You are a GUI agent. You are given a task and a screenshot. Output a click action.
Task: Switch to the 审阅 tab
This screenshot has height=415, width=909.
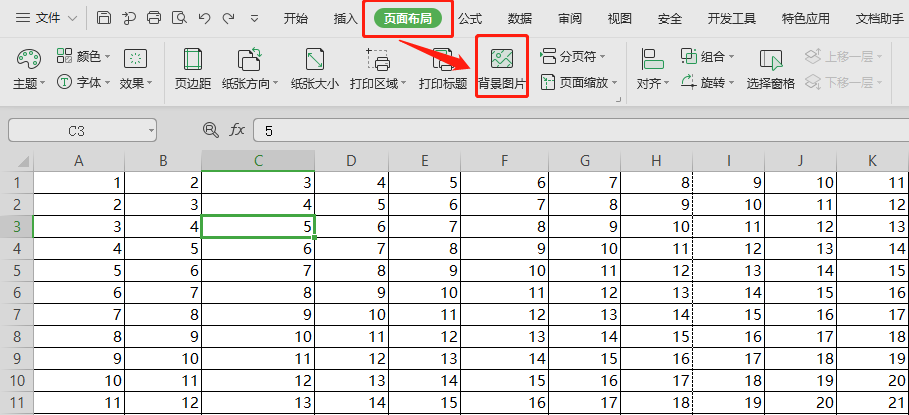click(570, 19)
